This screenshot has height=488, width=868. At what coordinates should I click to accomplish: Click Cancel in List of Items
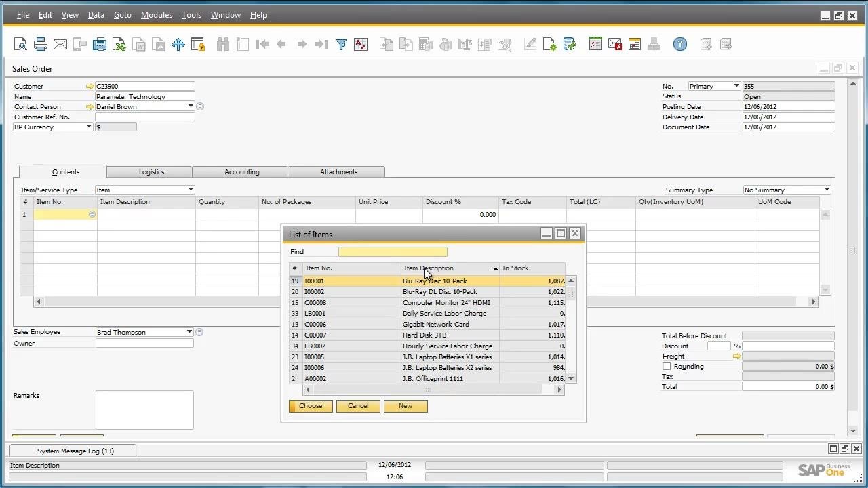point(358,406)
